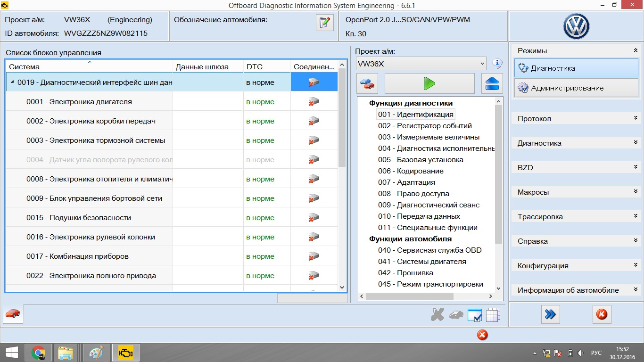Click the connection icon for 0003 brake electronics
The image size is (644, 362).
coord(314,140)
